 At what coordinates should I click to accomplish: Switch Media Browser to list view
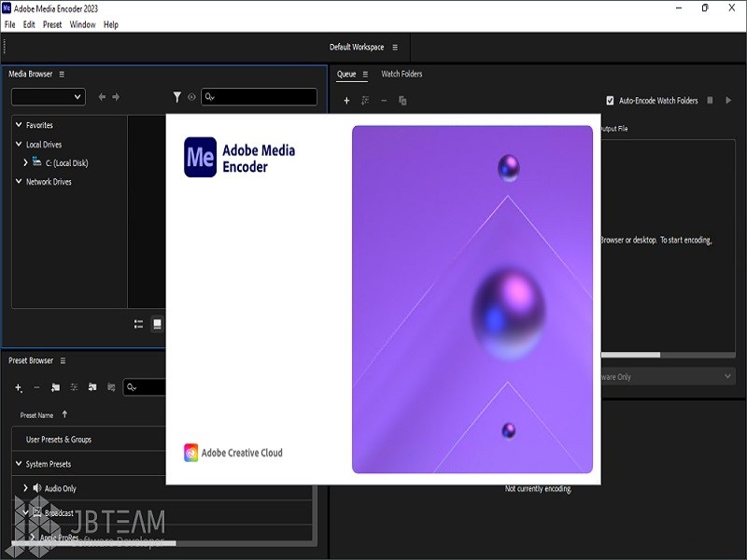[138, 324]
